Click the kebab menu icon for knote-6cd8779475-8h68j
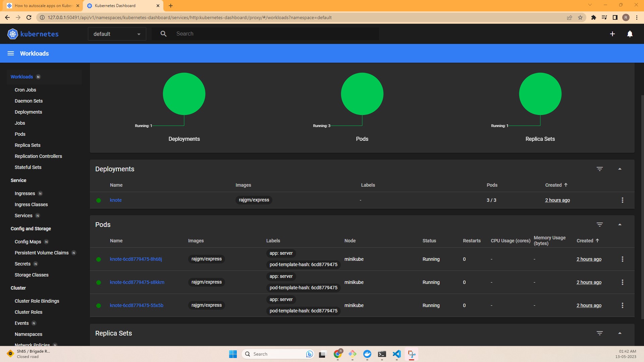The width and height of the screenshot is (644, 362). click(622, 258)
